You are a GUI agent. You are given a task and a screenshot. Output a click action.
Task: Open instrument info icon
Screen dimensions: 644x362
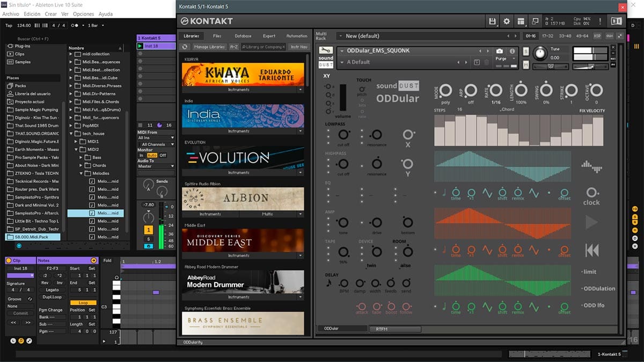click(x=512, y=51)
